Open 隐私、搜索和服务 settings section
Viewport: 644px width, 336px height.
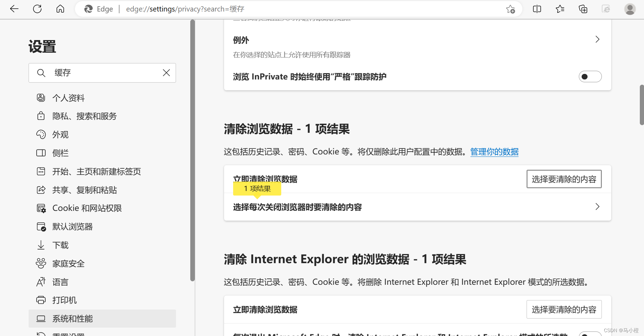coord(85,116)
